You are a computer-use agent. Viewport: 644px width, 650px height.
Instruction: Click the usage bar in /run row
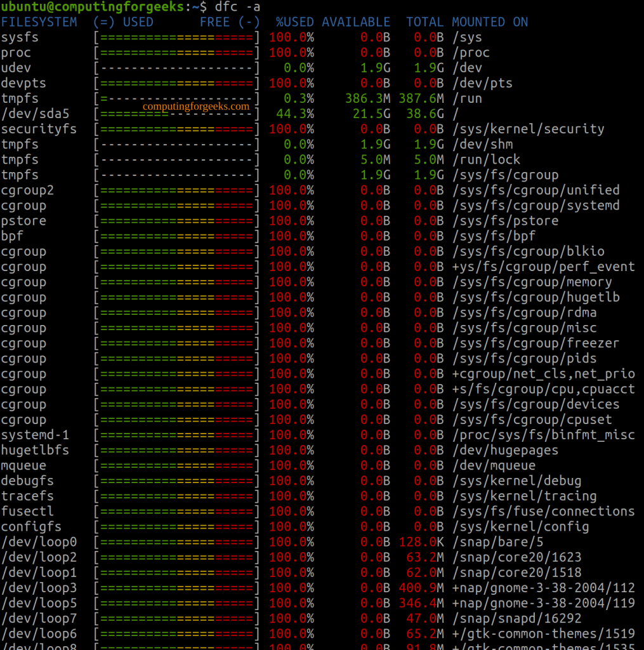click(x=176, y=98)
